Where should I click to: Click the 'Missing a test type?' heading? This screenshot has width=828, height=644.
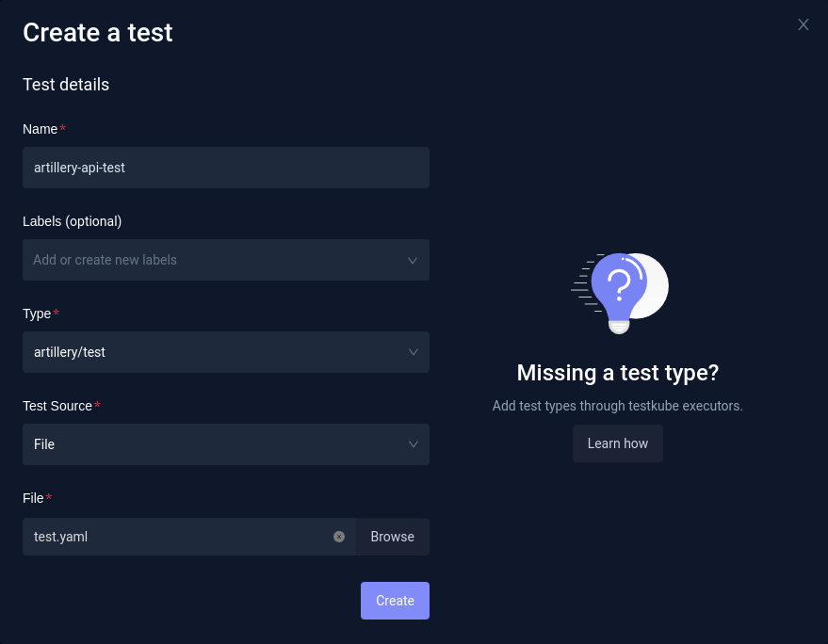618,373
